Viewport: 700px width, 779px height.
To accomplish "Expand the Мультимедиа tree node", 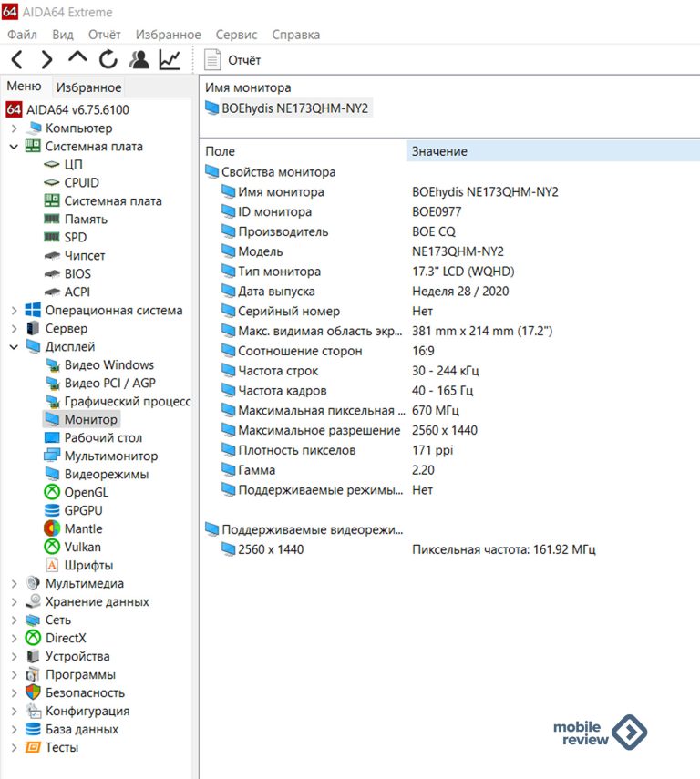I will [14, 584].
